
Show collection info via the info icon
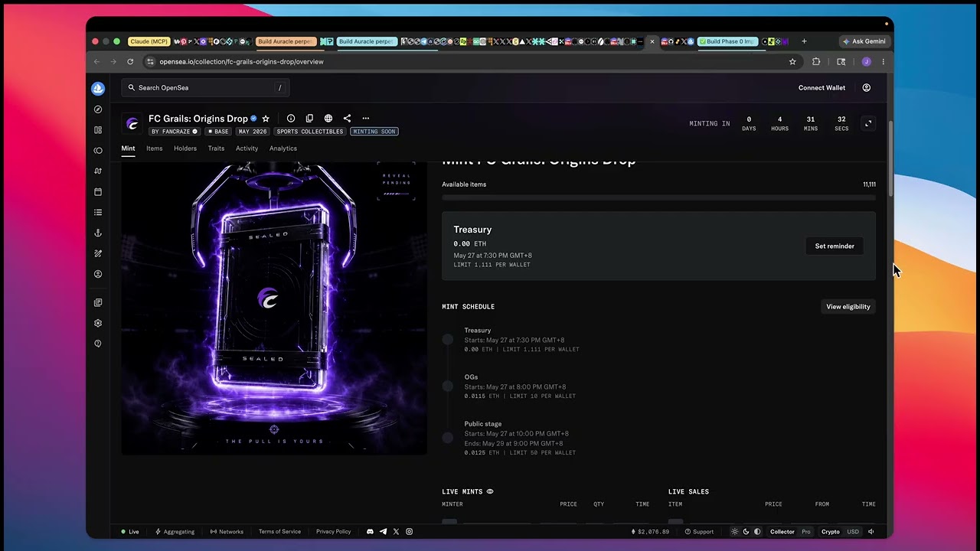[x=291, y=119]
